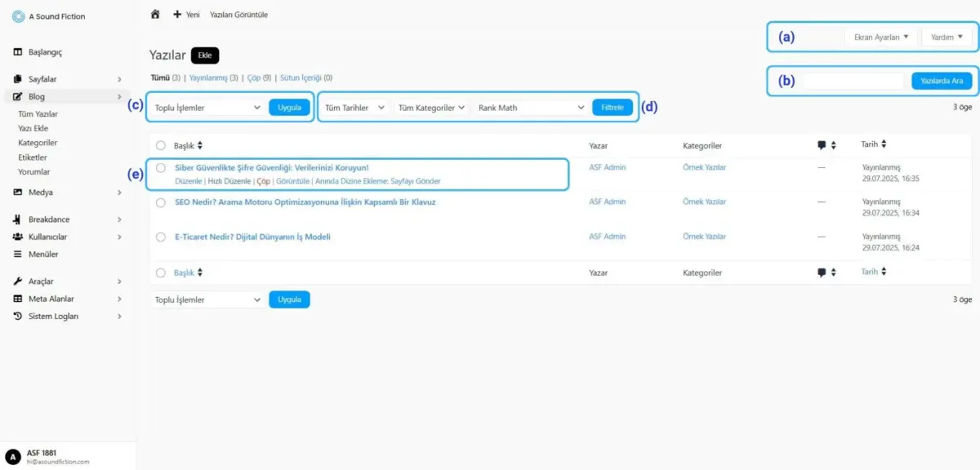980x470 pixels.
Task: Click the home icon in top bar
Action: [155, 15]
